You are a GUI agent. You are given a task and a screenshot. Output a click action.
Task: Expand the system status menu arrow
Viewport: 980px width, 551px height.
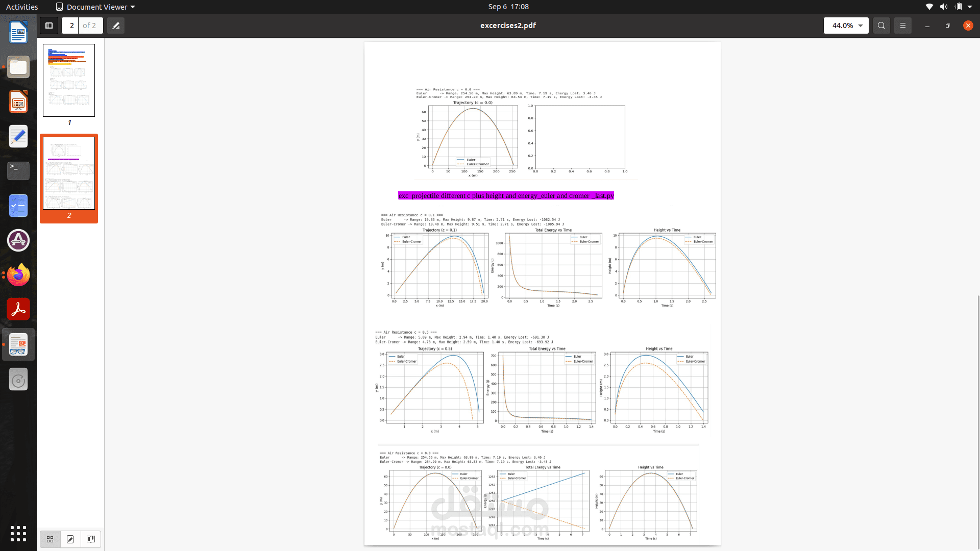(970, 7)
